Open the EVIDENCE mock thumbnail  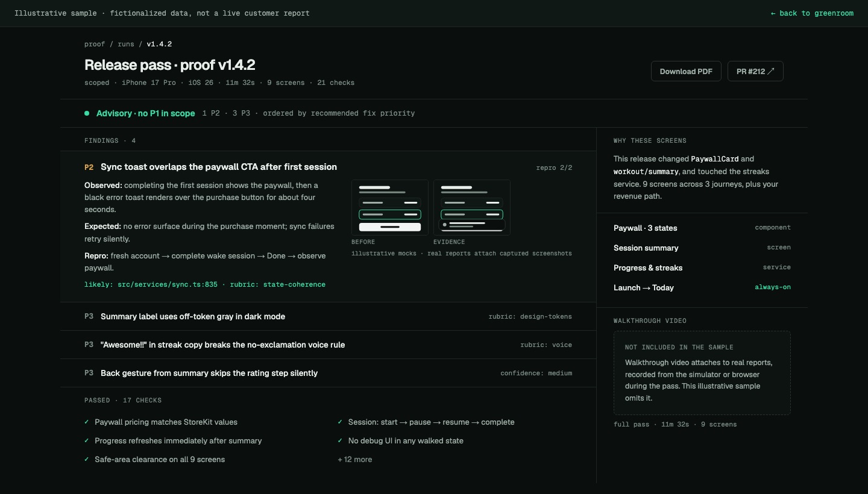[x=471, y=207]
